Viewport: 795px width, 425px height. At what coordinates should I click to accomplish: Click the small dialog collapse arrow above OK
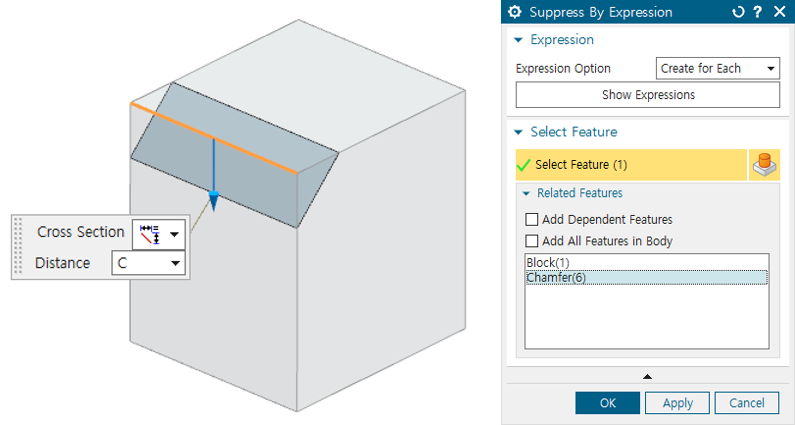(647, 376)
